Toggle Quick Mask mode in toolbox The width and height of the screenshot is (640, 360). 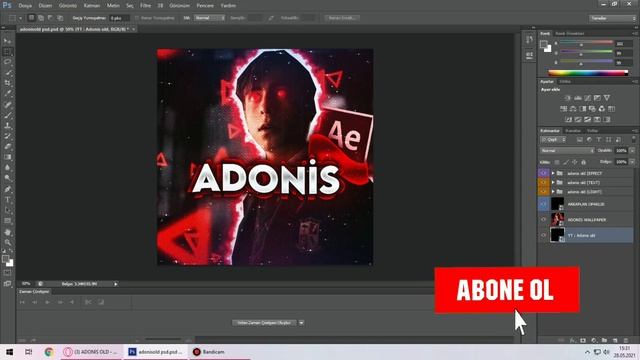click(7, 273)
